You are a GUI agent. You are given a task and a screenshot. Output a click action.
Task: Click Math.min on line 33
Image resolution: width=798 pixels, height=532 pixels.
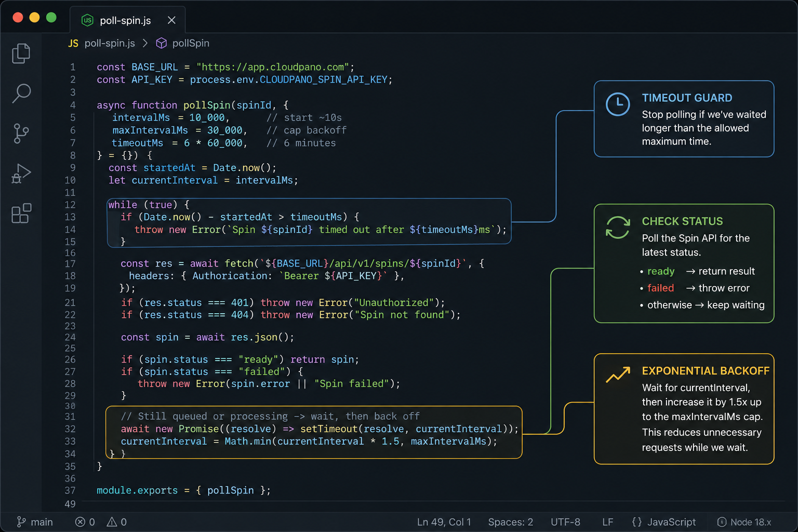click(248, 441)
